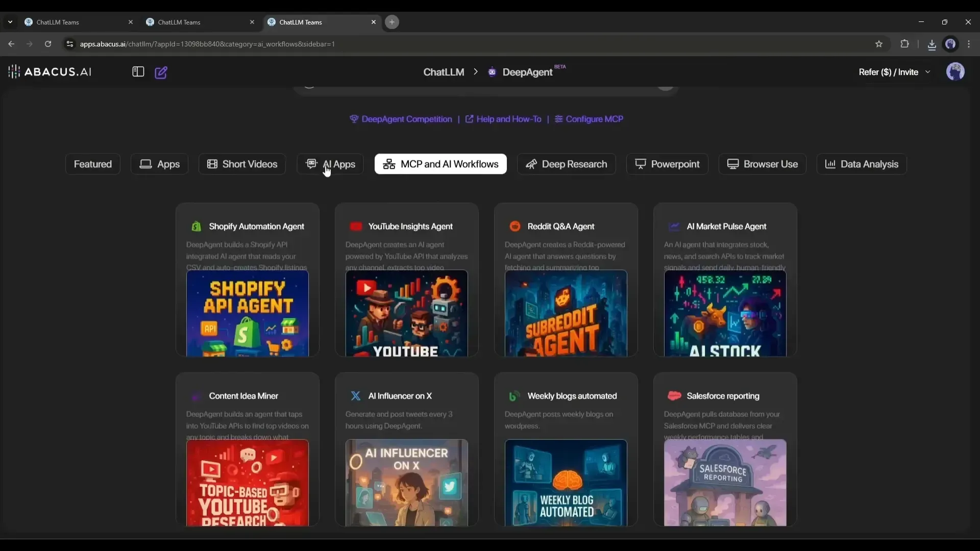Image resolution: width=980 pixels, height=551 pixels.
Task: Click the browser back arrow
Action: pyautogui.click(x=11, y=44)
